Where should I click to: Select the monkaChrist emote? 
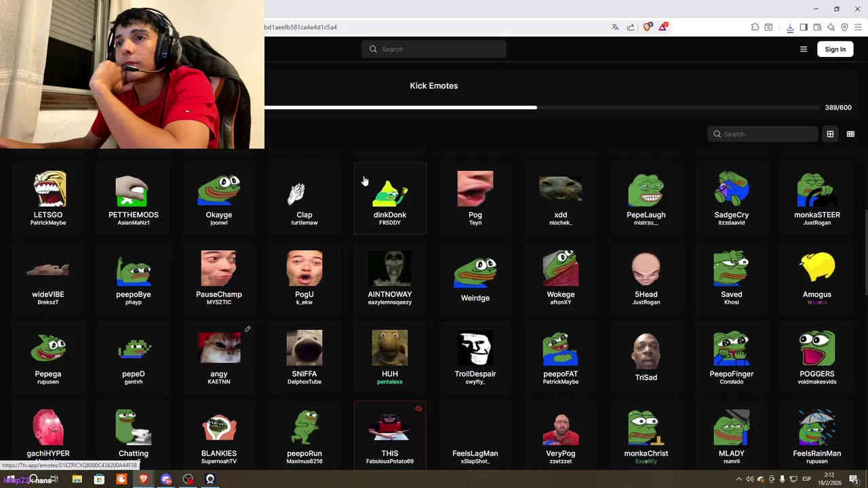click(646, 434)
